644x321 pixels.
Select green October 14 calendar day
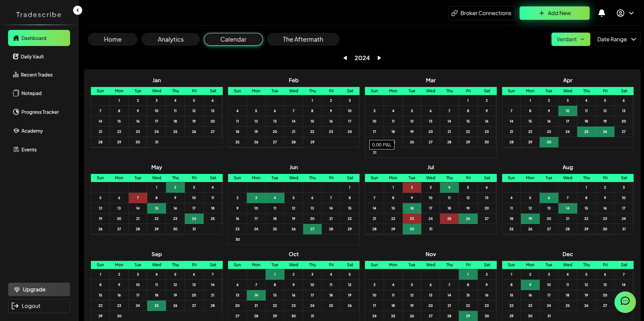[256, 295]
